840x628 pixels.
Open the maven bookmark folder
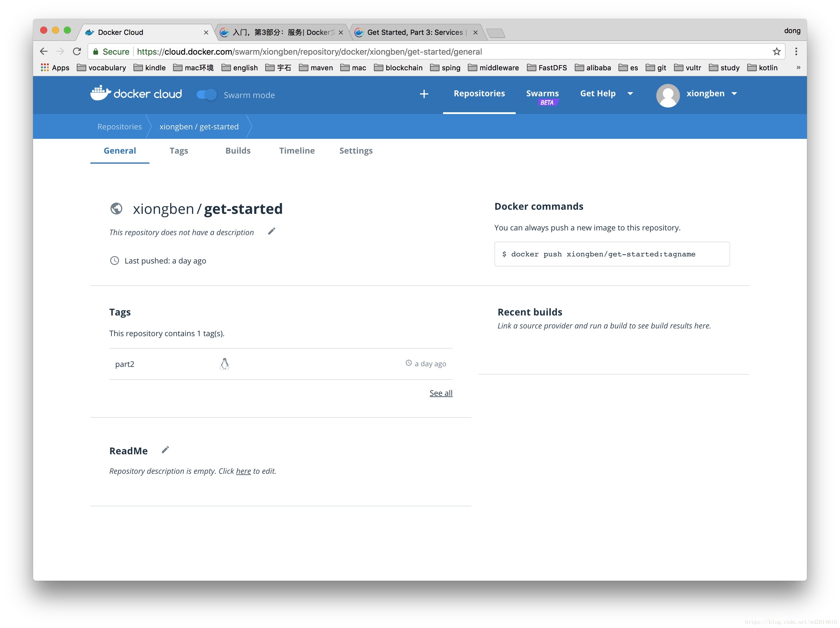pyautogui.click(x=315, y=68)
